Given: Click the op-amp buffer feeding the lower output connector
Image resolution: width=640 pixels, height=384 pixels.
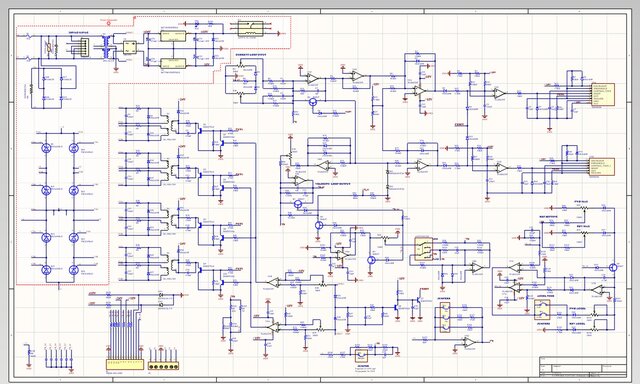Looking at the screenshot, I should 502,168.
